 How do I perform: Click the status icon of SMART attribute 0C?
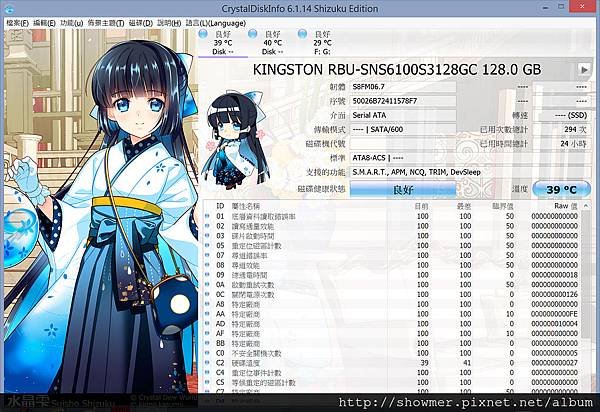tap(207, 294)
